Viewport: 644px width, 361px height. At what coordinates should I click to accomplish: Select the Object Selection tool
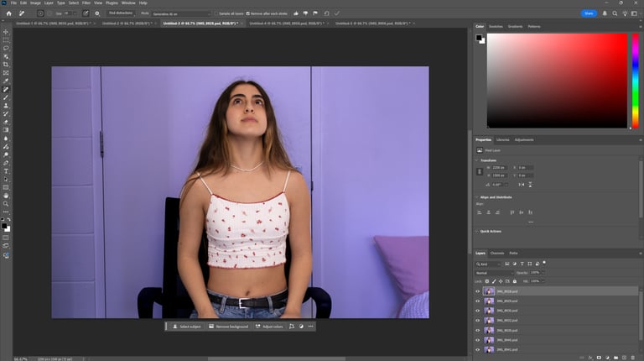(6, 56)
